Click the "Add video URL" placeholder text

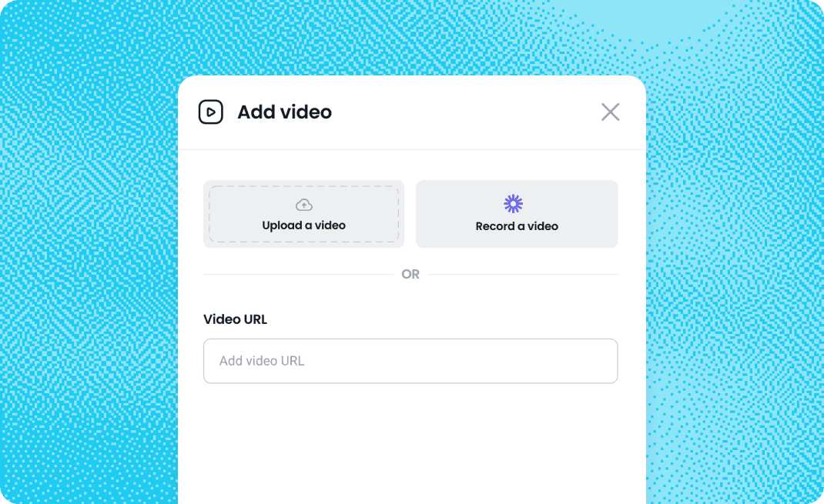click(262, 361)
